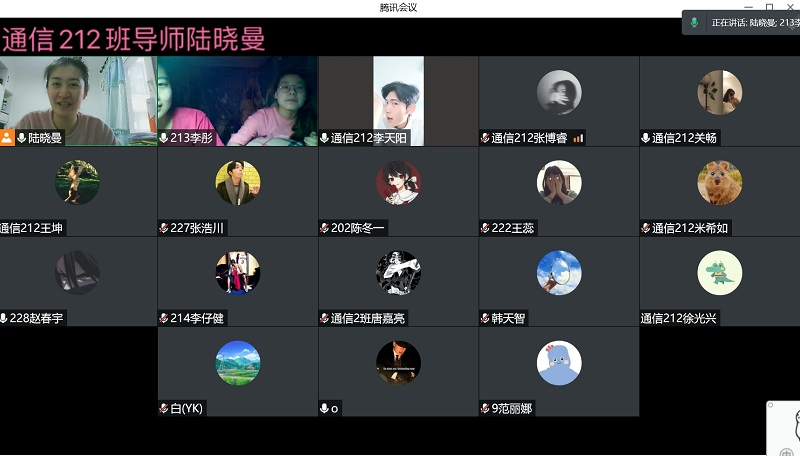The height and width of the screenshot is (456, 800).
Task: Click the host icon beside 陆晓曼
Action: pos(7,138)
